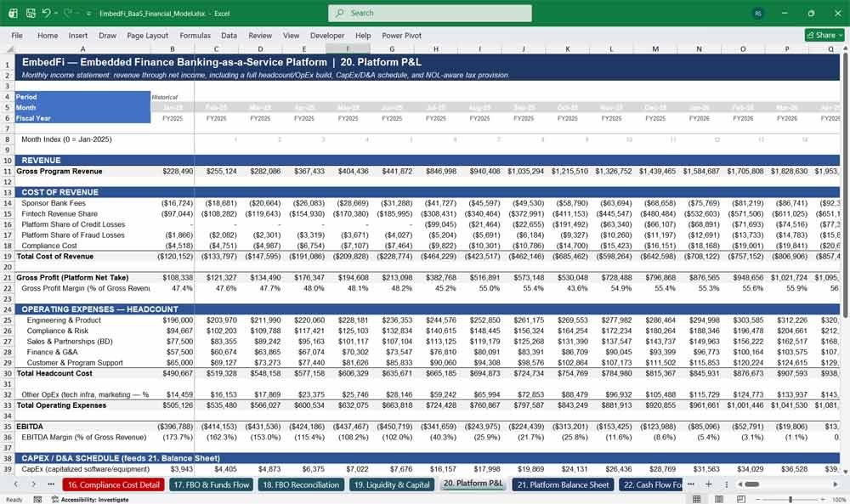Screen dimensions: 850x504
Task: Select row 35 header
Action: pos(8,427)
